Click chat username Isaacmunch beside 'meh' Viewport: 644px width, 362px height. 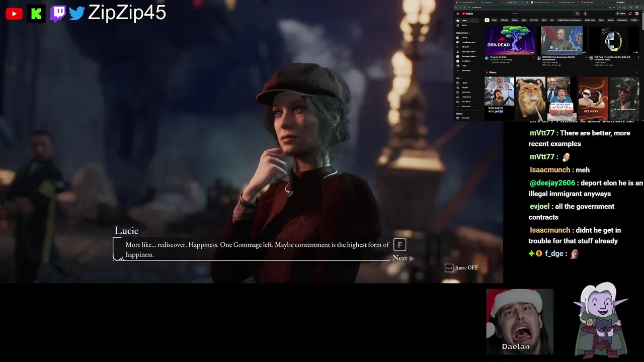point(550,170)
